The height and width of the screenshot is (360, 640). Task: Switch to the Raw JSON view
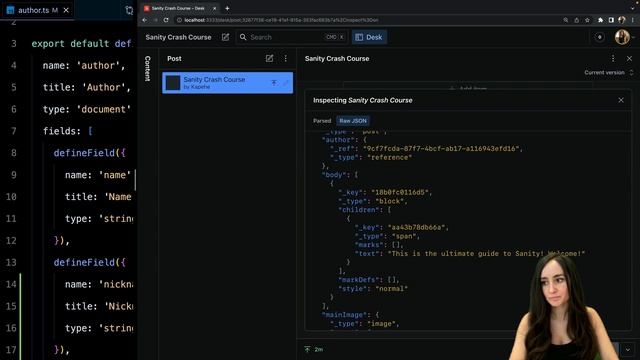coord(353,121)
